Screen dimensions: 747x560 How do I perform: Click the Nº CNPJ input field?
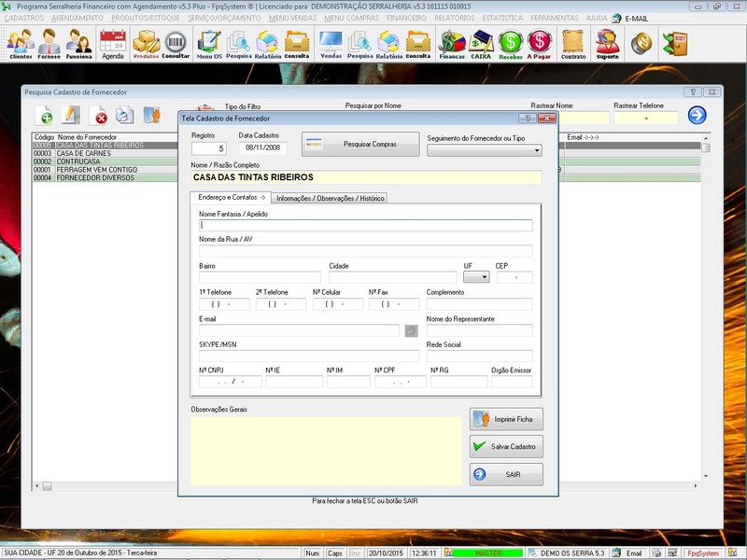[x=231, y=382]
